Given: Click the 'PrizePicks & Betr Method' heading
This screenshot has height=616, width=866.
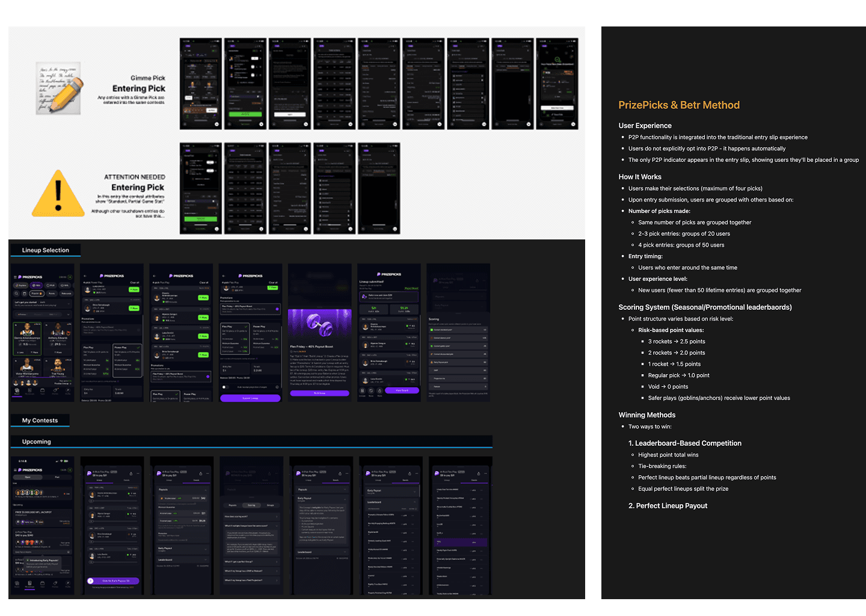Looking at the screenshot, I should coord(679,105).
